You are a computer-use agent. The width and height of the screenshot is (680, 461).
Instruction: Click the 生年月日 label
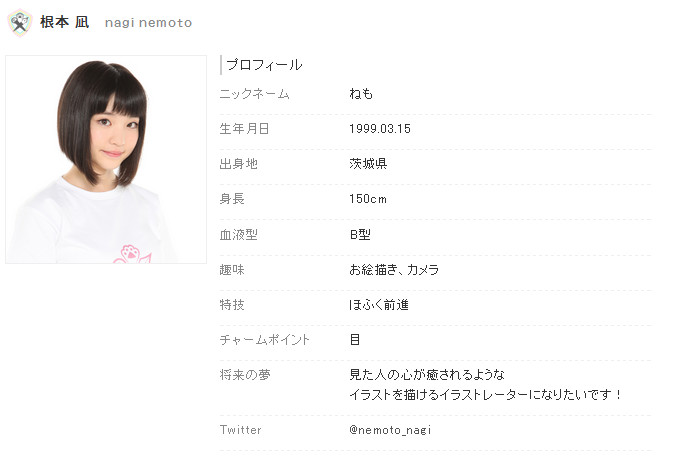pos(245,129)
